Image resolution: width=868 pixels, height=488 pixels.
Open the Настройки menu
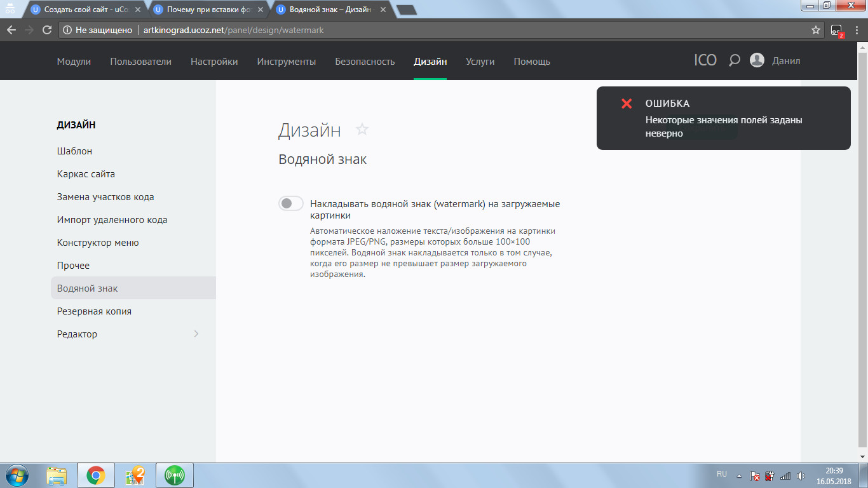pos(214,62)
